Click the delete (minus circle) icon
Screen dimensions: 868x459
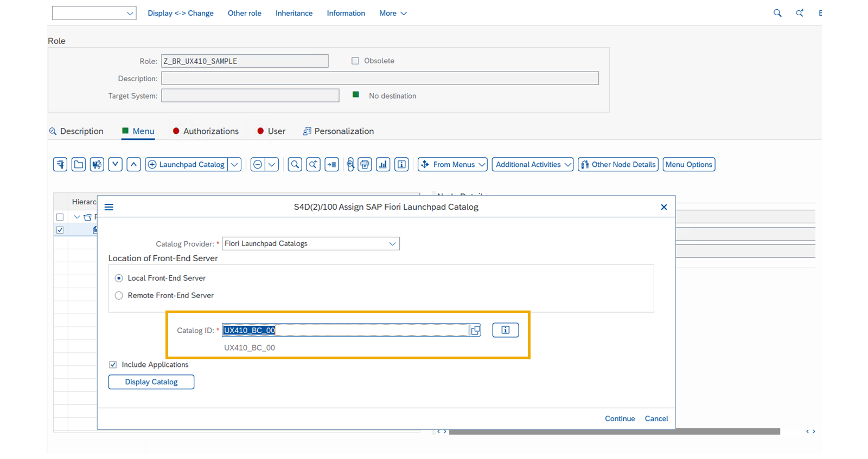258,164
